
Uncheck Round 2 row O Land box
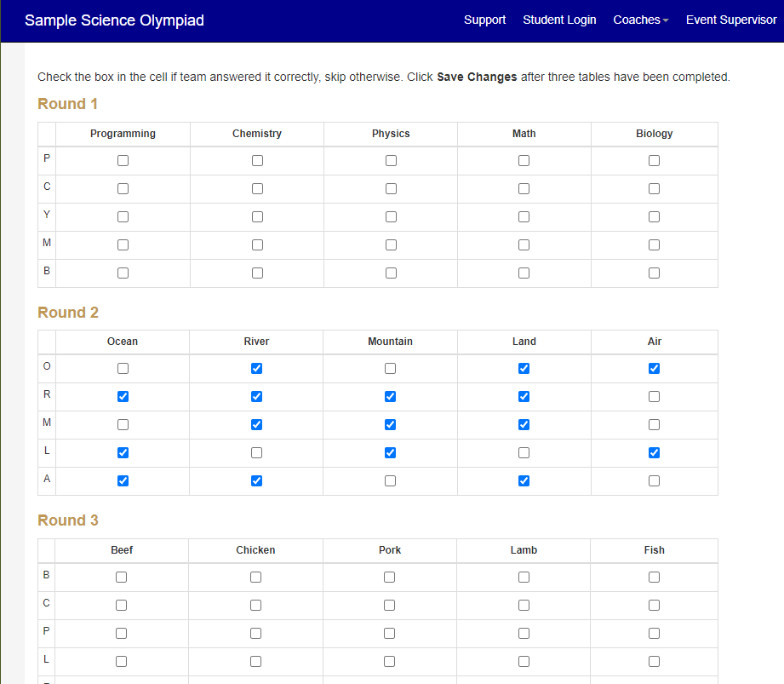pos(524,368)
